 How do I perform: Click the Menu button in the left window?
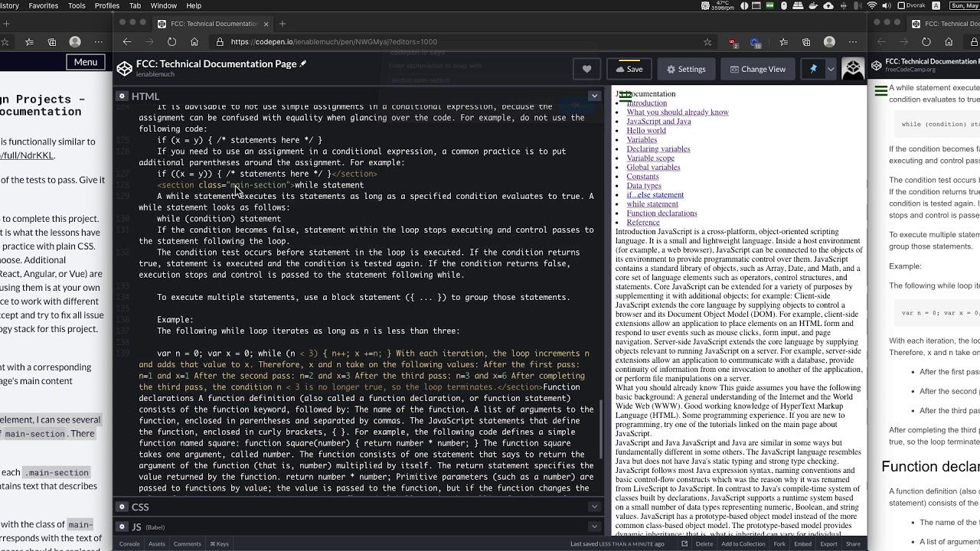85,62
